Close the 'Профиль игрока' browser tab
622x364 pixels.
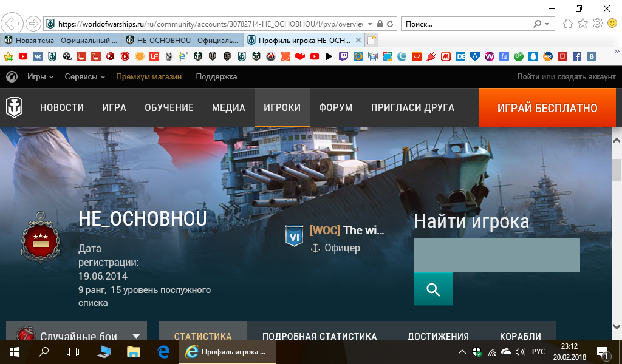tap(358, 40)
